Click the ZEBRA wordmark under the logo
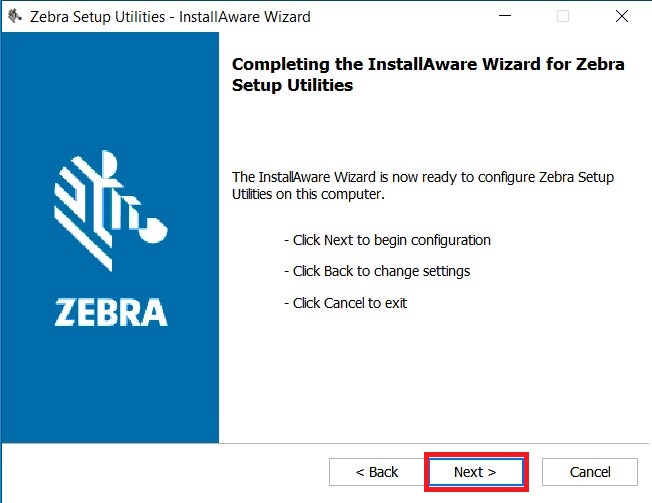Screen dimensions: 652x503 tap(111, 312)
